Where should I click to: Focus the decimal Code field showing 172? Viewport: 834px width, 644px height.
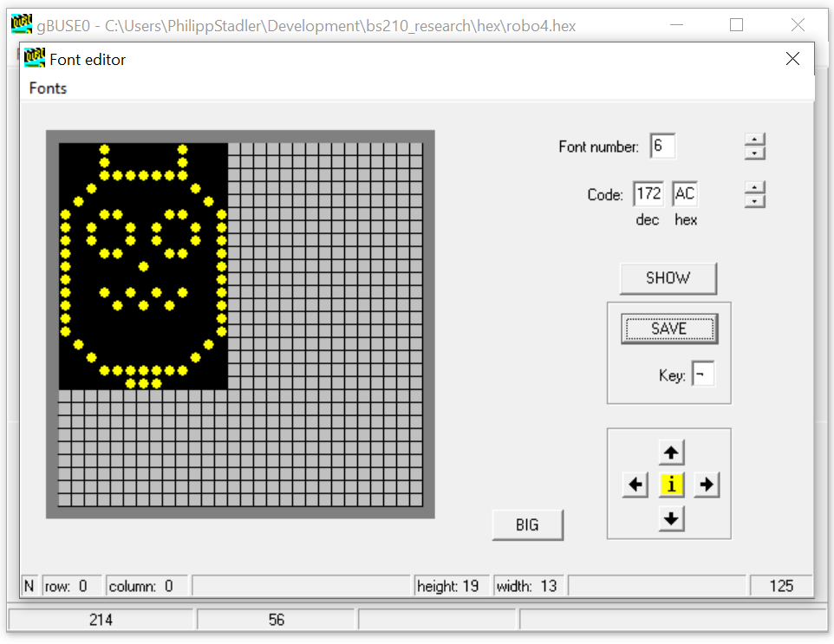[x=648, y=193]
